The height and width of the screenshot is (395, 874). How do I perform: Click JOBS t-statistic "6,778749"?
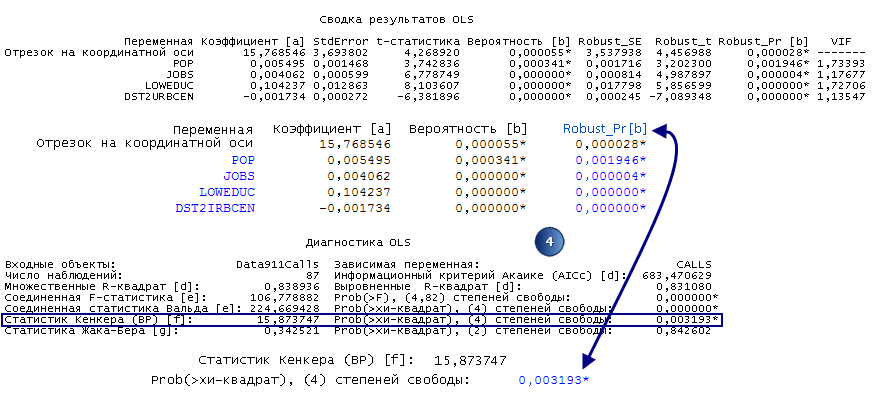tap(433, 75)
